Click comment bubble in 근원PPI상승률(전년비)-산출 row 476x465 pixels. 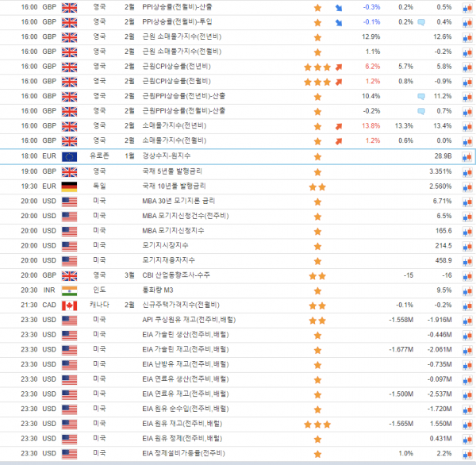click(422, 96)
